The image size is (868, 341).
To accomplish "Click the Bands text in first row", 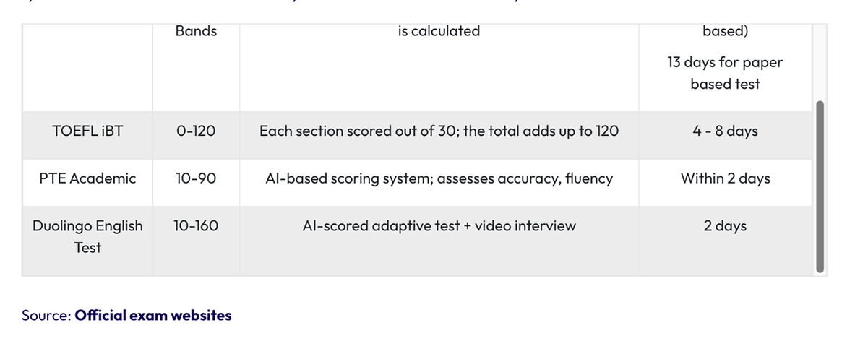I will click(196, 31).
